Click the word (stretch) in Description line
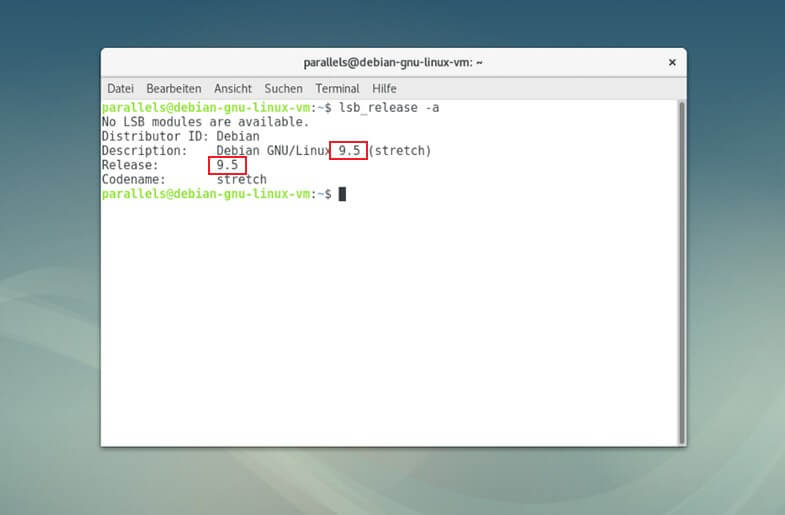 (400, 151)
